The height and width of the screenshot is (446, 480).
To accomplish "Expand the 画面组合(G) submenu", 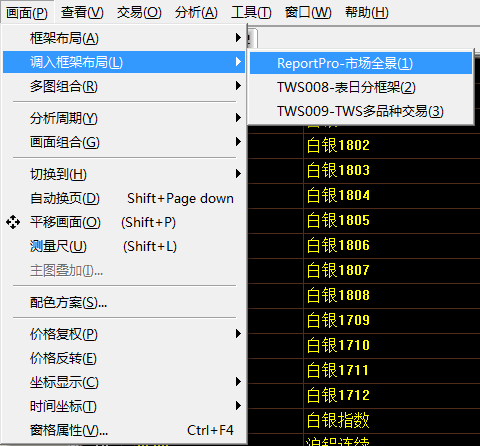I will [124, 142].
